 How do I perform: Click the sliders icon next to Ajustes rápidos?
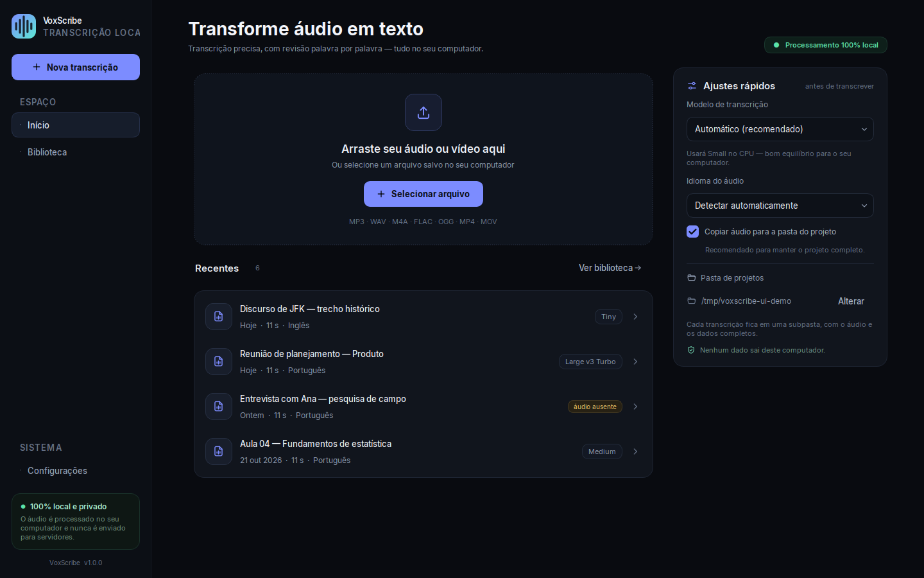[692, 86]
